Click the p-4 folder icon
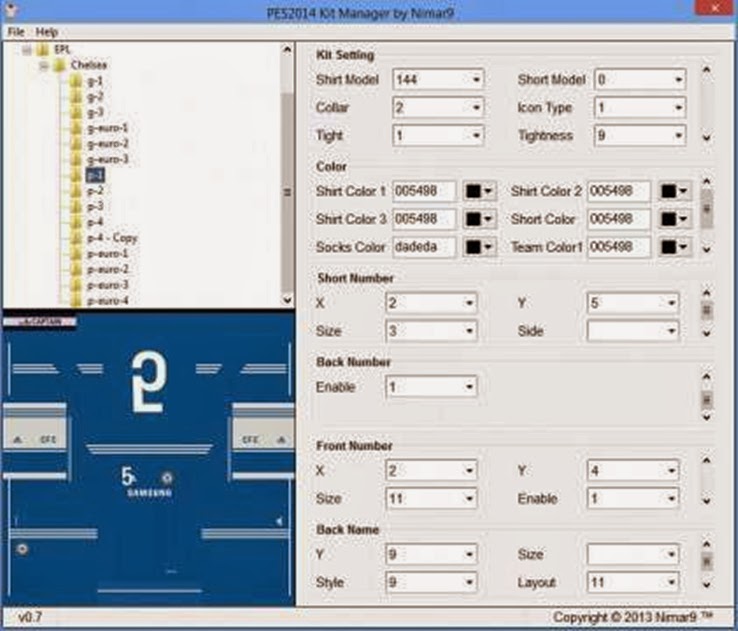This screenshot has width=738, height=631. click(x=76, y=222)
